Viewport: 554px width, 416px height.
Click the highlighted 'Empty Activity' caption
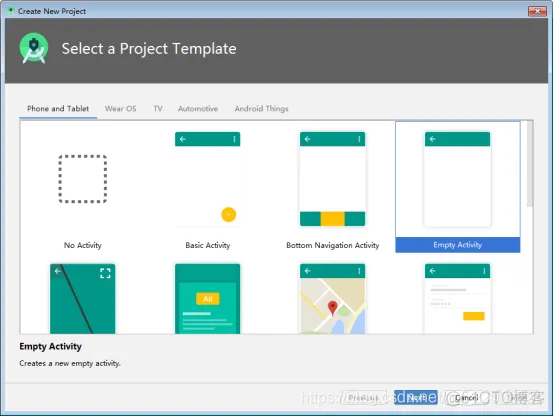tap(458, 245)
